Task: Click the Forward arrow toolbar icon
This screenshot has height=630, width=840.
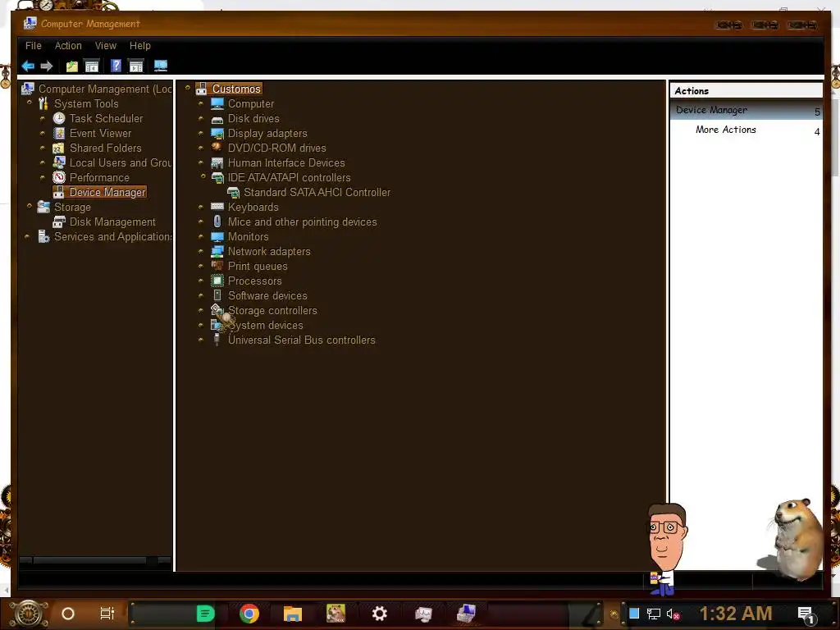Action: 47,66
